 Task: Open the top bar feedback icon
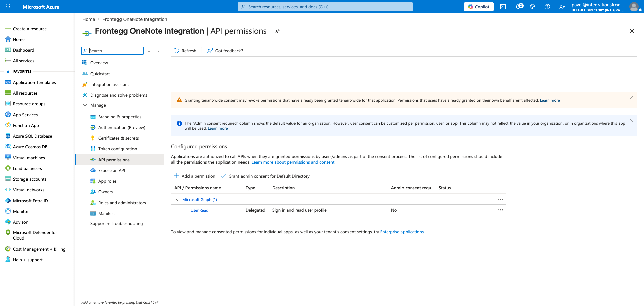click(x=562, y=7)
